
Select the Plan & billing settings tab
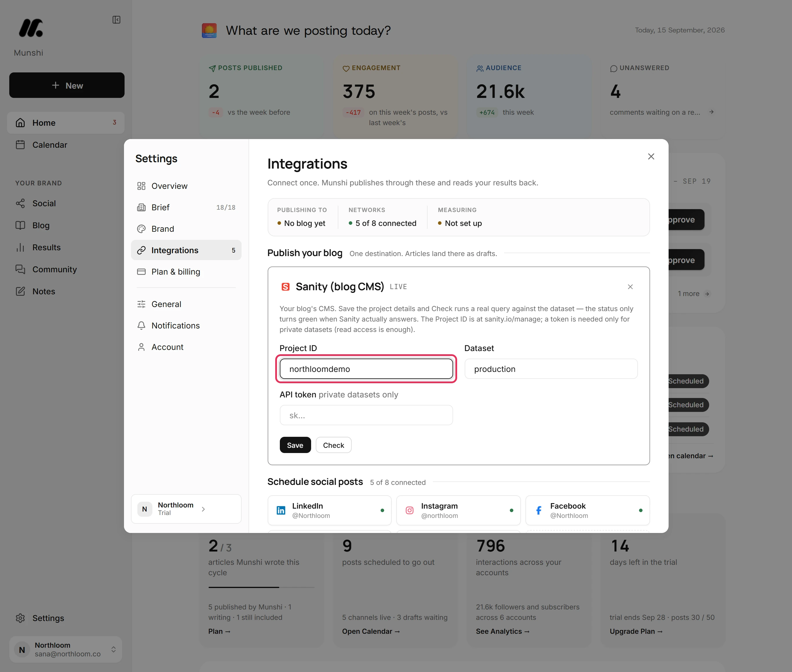[186, 272]
